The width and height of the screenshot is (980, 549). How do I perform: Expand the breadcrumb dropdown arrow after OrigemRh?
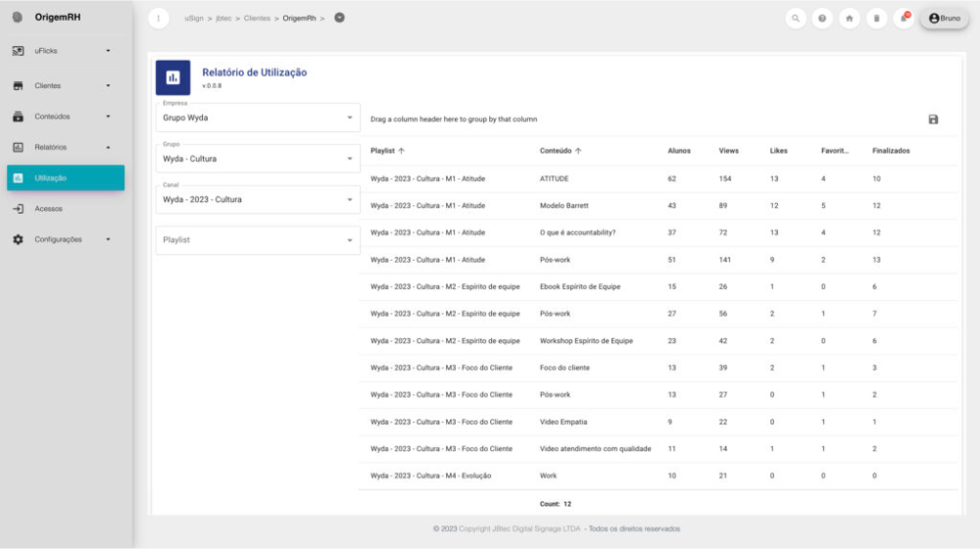coord(339,18)
